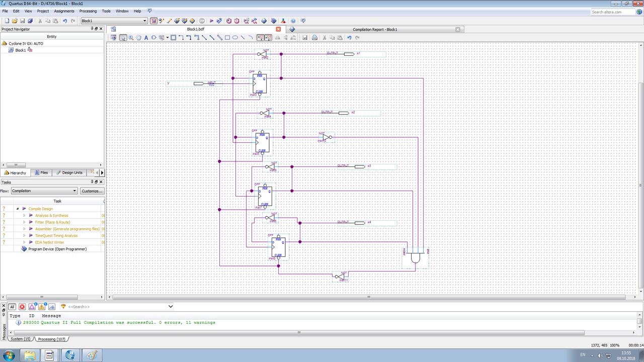
Task: Select the Text tool (A icon)
Action: click(146, 38)
